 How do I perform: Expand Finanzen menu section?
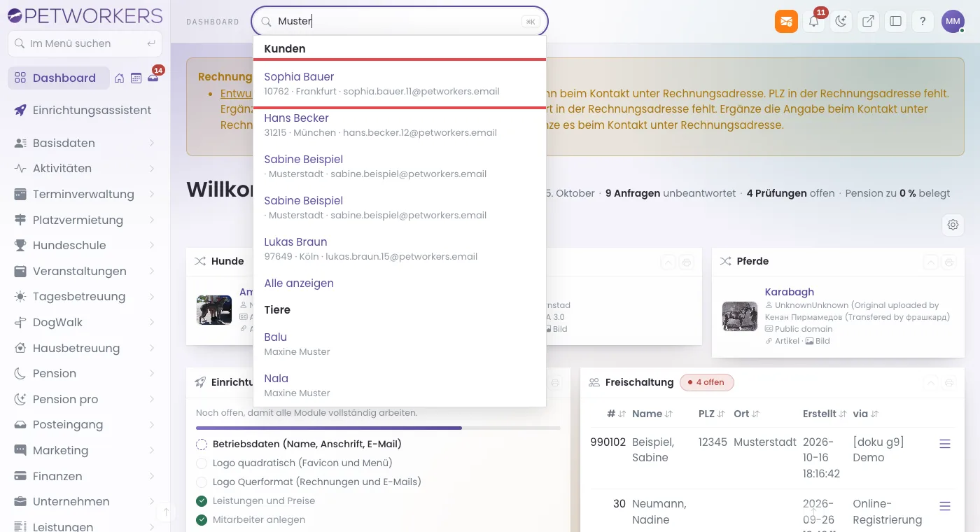click(x=85, y=476)
